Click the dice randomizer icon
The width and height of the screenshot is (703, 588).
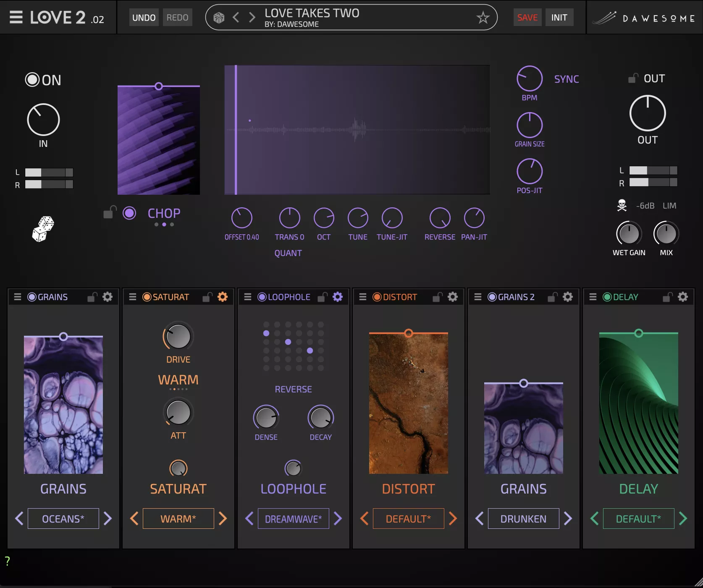pyautogui.click(x=43, y=228)
